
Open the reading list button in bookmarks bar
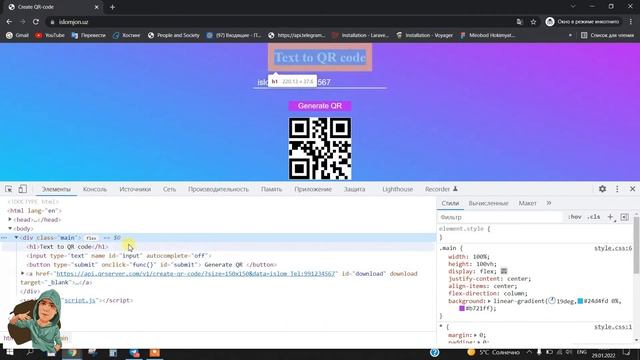pyautogui.click(x=607, y=36)
